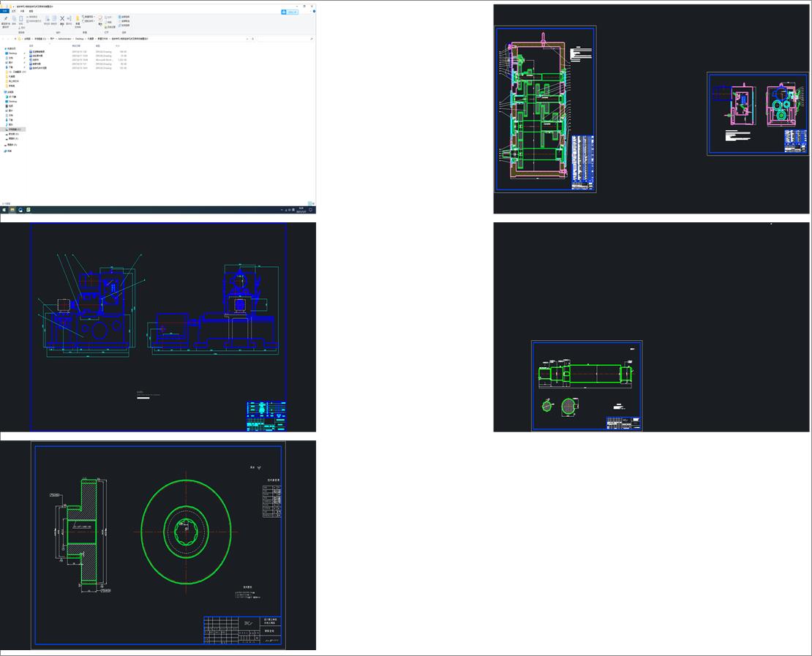Click the Paste shortcut command
This screenshot has width=812, height=656.
pos(34,21)
